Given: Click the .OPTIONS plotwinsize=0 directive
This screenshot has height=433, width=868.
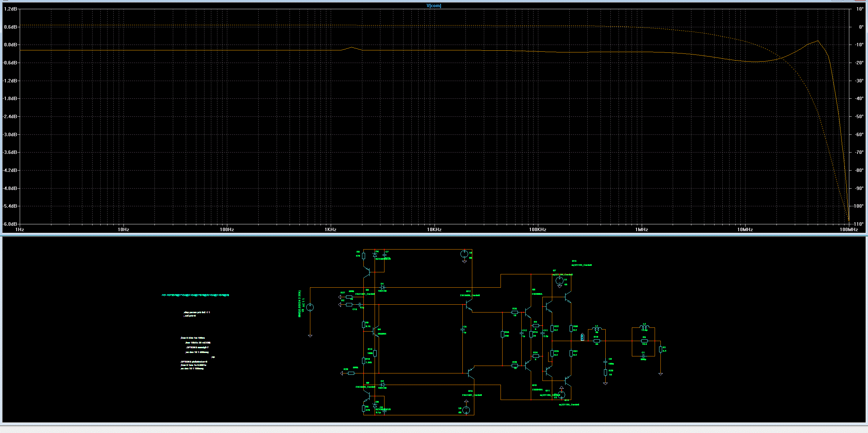Looking at the screenshot, I should pyautogui.click(x=194, y=362).
